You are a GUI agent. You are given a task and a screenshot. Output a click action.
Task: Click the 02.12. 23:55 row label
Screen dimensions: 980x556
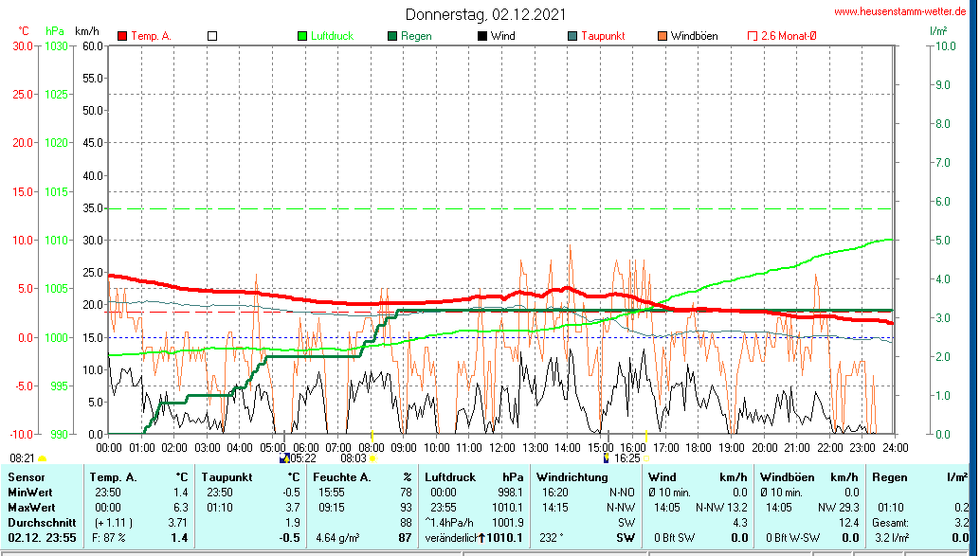42,538
